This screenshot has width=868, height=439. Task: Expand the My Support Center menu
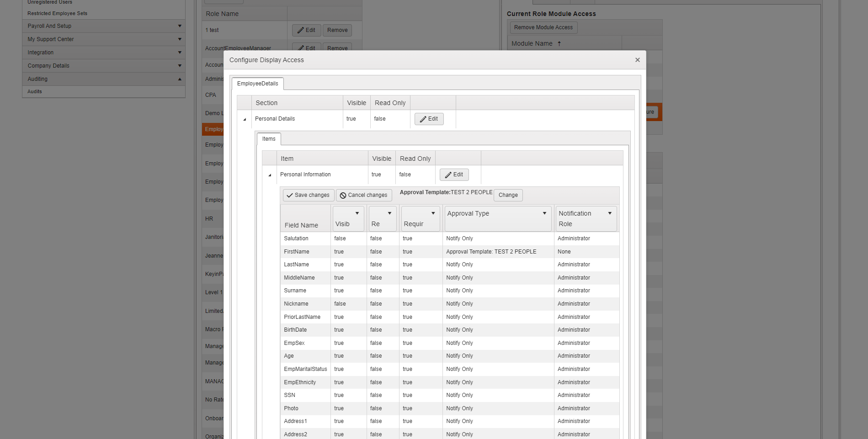coord(104,39)
